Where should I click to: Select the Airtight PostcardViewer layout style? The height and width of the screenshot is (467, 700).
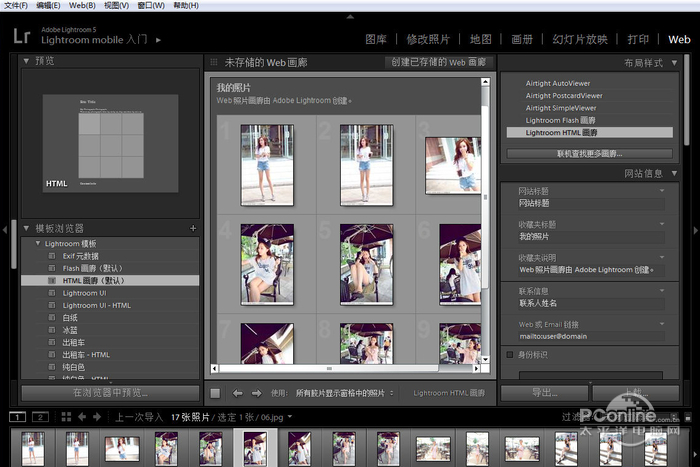[x=564, y=96]
